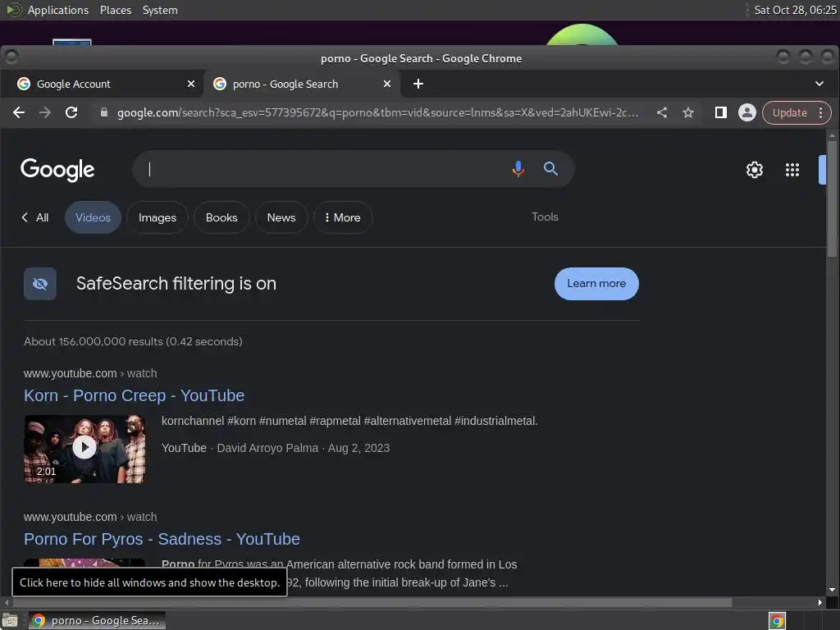Click www.youtube.com URL above Porno For Pyros
Viewport: 840px width, 630px height.
point(71,517)
